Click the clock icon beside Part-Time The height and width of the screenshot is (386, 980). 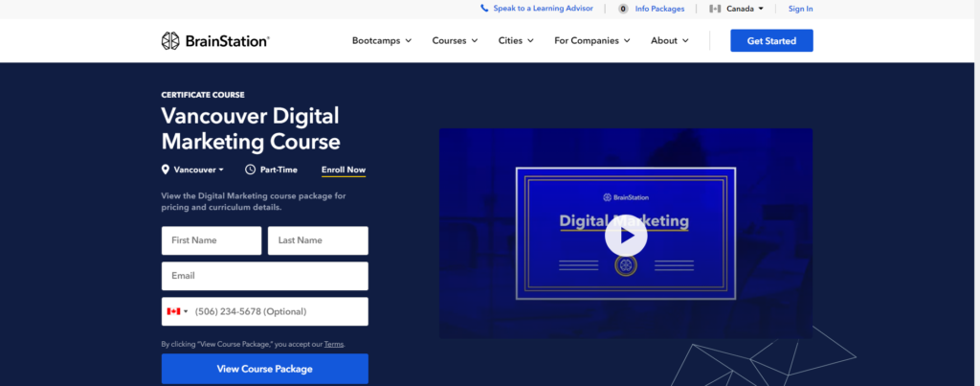click(x=250, y=170)
